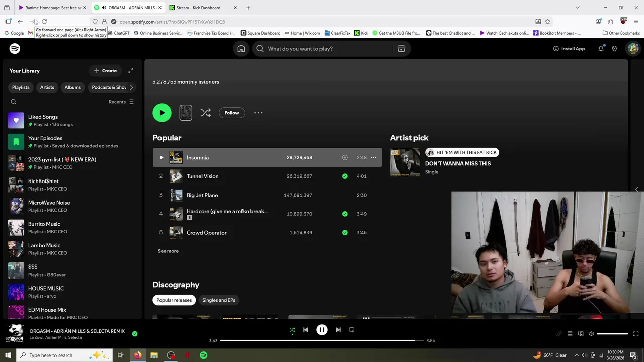Filter library by Albums

coord(72,87)
